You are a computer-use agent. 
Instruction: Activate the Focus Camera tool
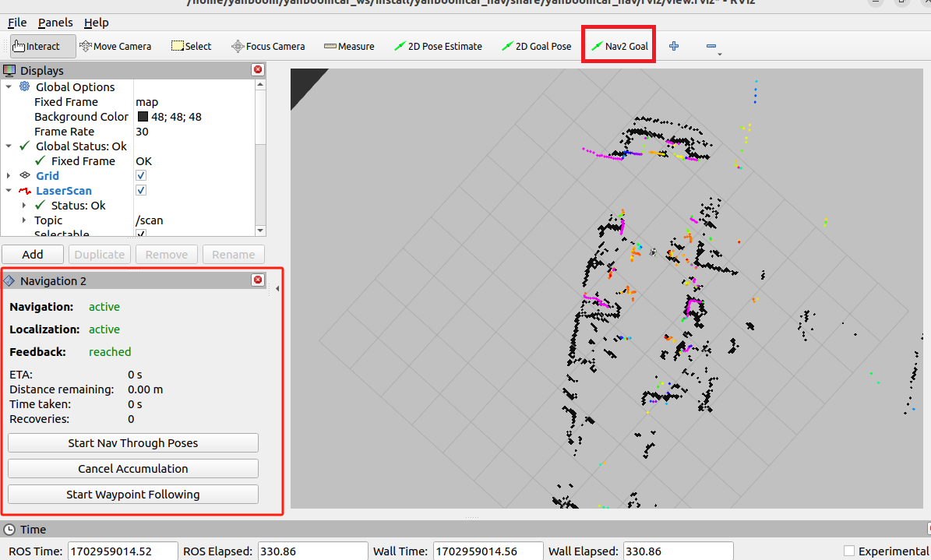[268, 46]
